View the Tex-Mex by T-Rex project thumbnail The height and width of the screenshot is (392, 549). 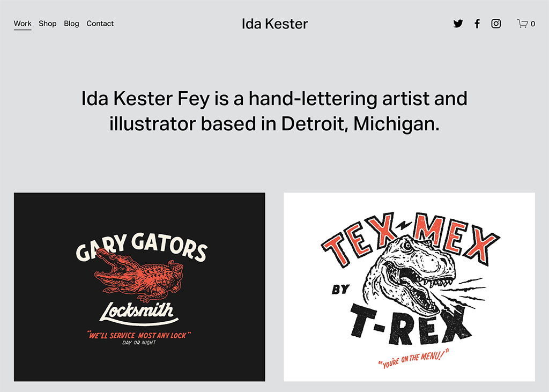pos(409,286)
